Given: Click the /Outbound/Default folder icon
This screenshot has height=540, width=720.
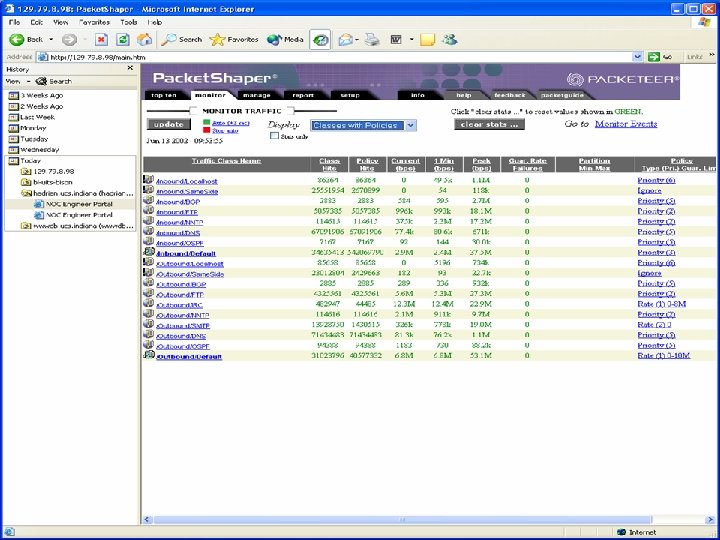Looking at the screenshot, I should pos(149,354).
